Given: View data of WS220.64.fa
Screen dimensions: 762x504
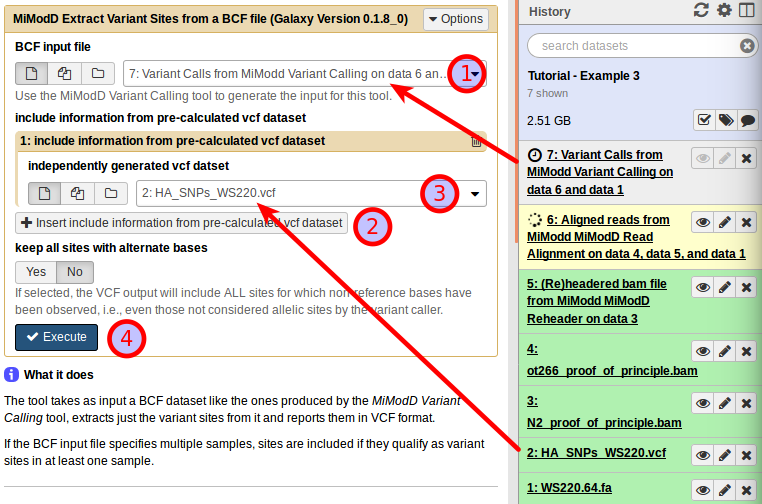Looking at the screenshot, I should click(703, 490).
